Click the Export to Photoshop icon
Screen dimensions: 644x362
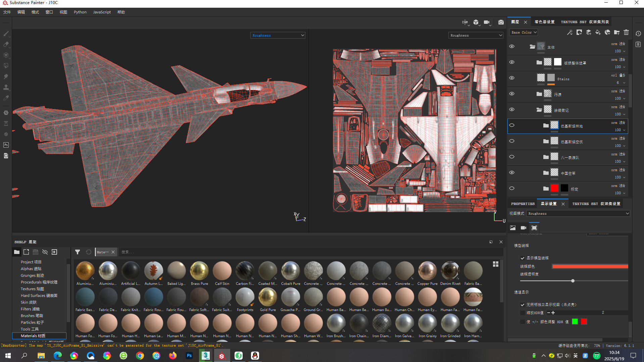point(6,145)
